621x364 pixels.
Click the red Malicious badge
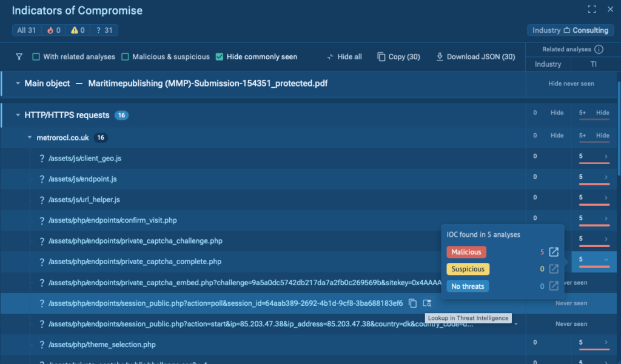click(466, 252)
